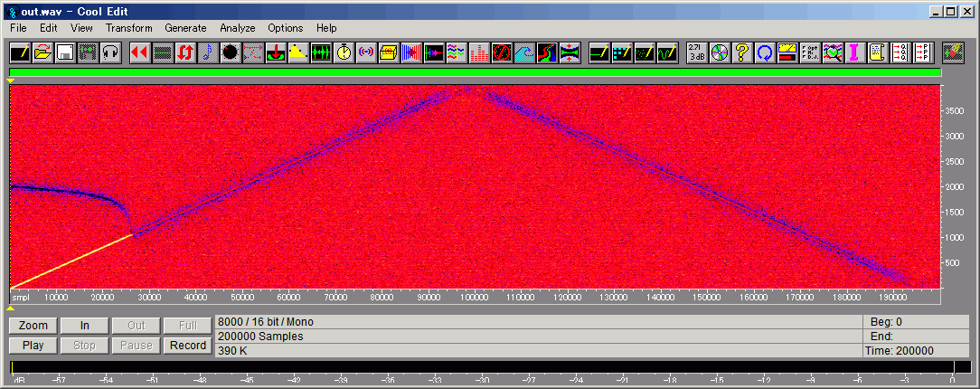
Task: Click the black knob Amplify icon
Action: [x=230, y=52]
